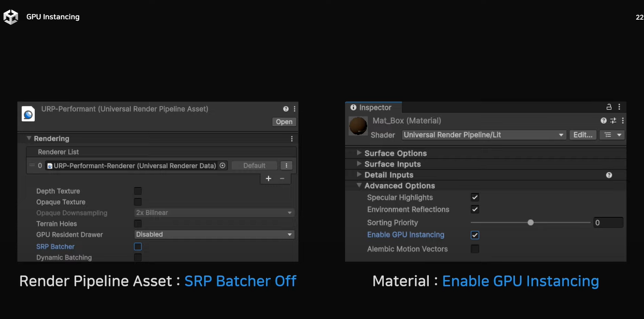644x319 pixels.
Task: Toggle the Terrain Holes checkbox
Action: point(138,224)
